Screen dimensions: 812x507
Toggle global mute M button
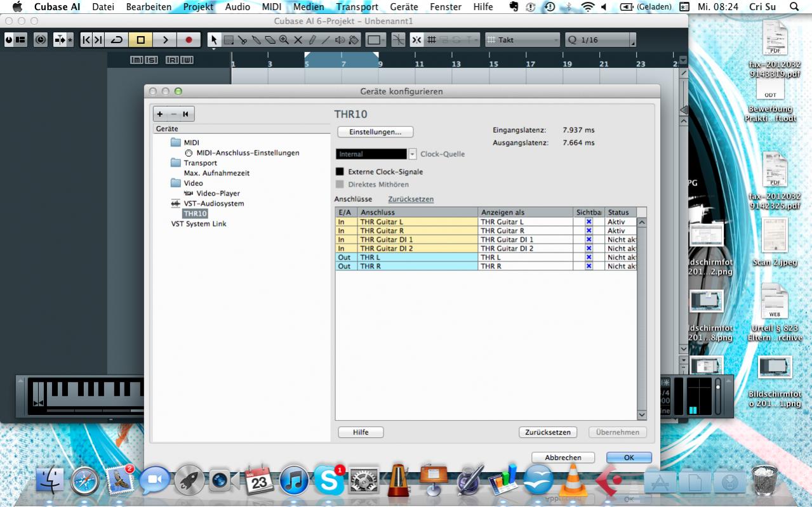click(x=136, y=60)
